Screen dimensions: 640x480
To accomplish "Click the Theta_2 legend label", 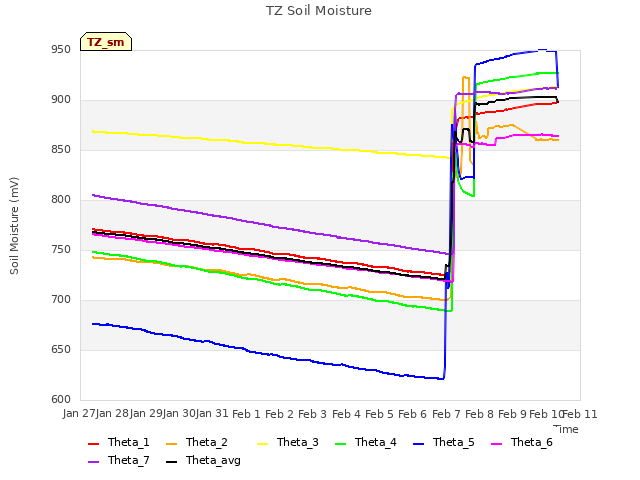I will point(207,442).
